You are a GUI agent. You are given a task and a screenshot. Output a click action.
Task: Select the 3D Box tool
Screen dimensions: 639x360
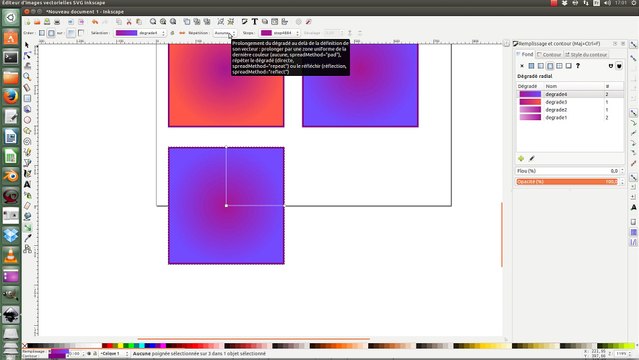pos(27,109)
